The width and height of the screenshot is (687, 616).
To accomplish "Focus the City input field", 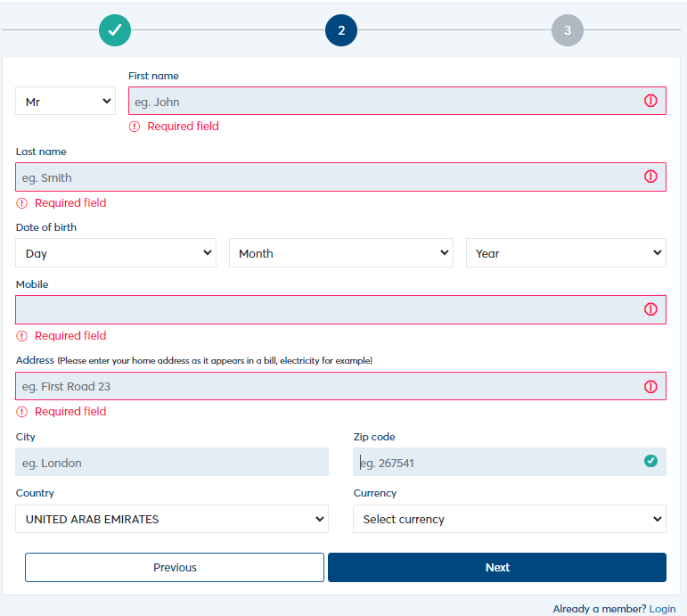I will click(172, 462).
